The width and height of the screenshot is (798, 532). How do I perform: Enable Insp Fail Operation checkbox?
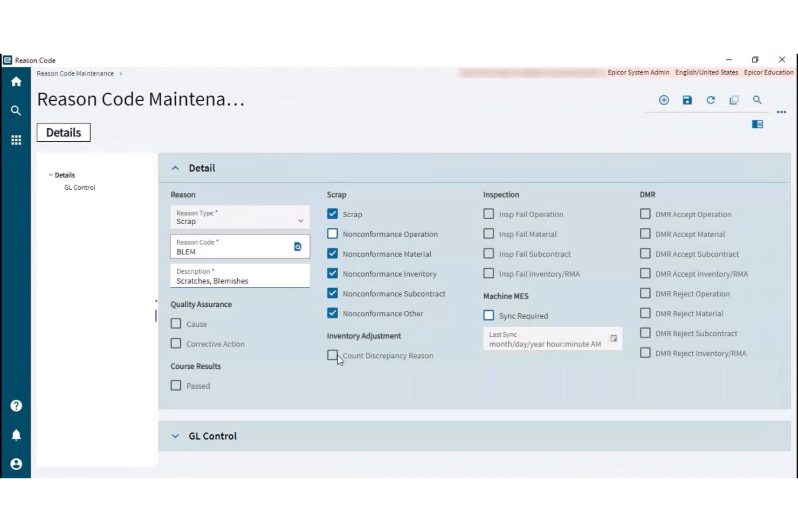(x=488, y=213)
